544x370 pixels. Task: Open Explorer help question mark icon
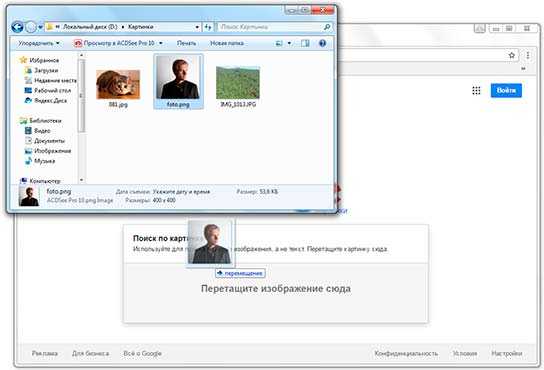click(322, 43)
